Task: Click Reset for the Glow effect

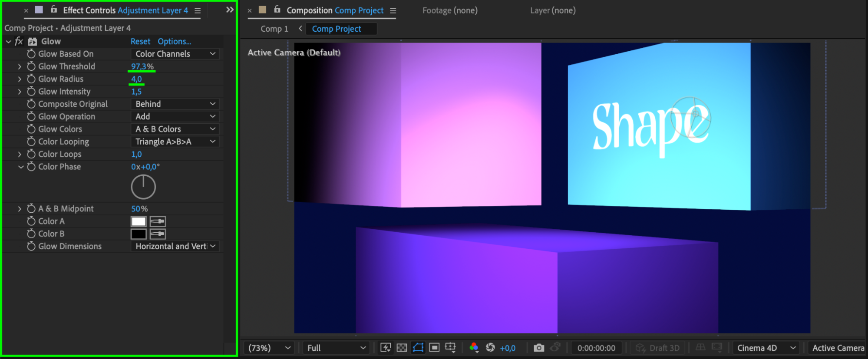Action: [x=140, y=41]
